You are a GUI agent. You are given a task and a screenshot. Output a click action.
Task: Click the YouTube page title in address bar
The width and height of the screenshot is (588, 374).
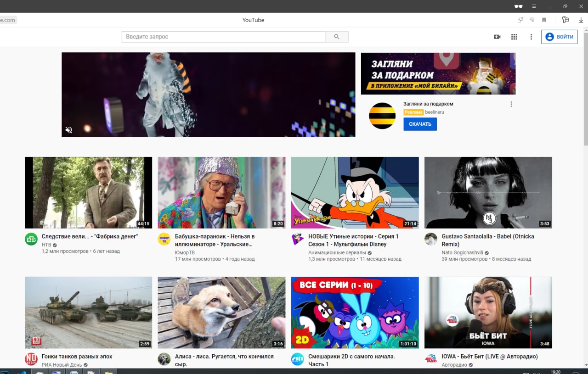[x=253, y=20]
